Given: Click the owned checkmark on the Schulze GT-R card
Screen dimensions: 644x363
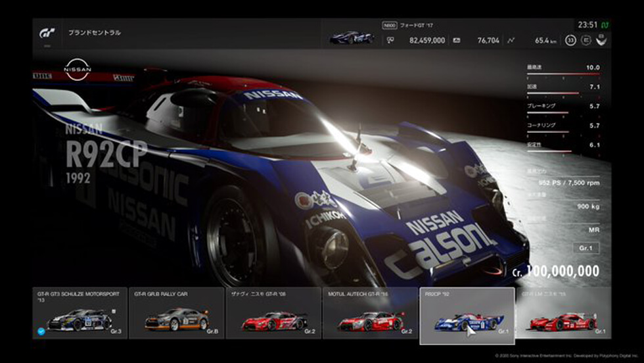Looking at the screenshot, I should [x=41, y=331].
